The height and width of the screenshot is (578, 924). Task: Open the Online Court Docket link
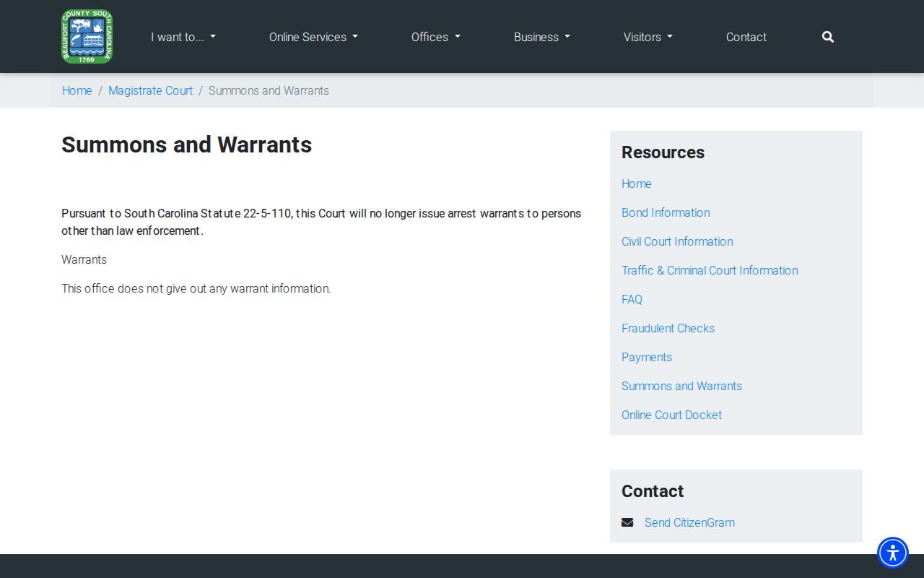671,415
